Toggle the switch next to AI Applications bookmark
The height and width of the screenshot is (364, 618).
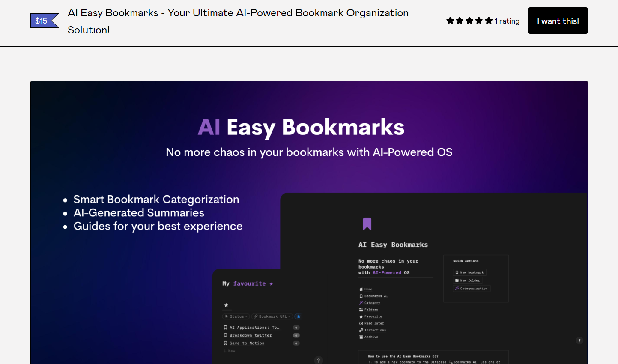point(296,327)
